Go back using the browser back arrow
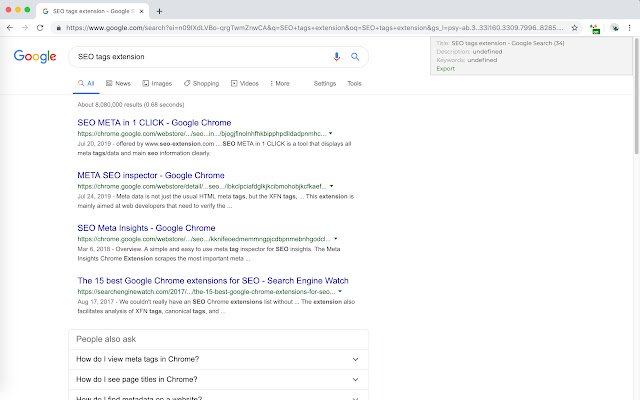Viewport: 640px width, 400px height. (x=10, y=28)
